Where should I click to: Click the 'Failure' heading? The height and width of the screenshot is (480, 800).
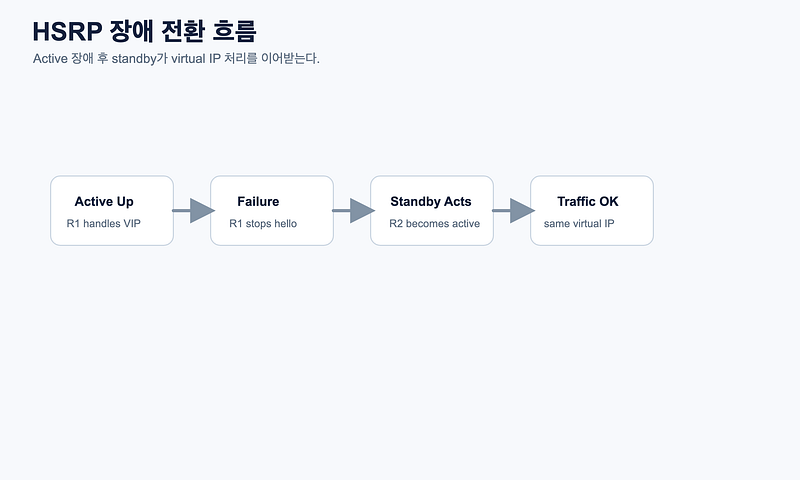point(258,201)
